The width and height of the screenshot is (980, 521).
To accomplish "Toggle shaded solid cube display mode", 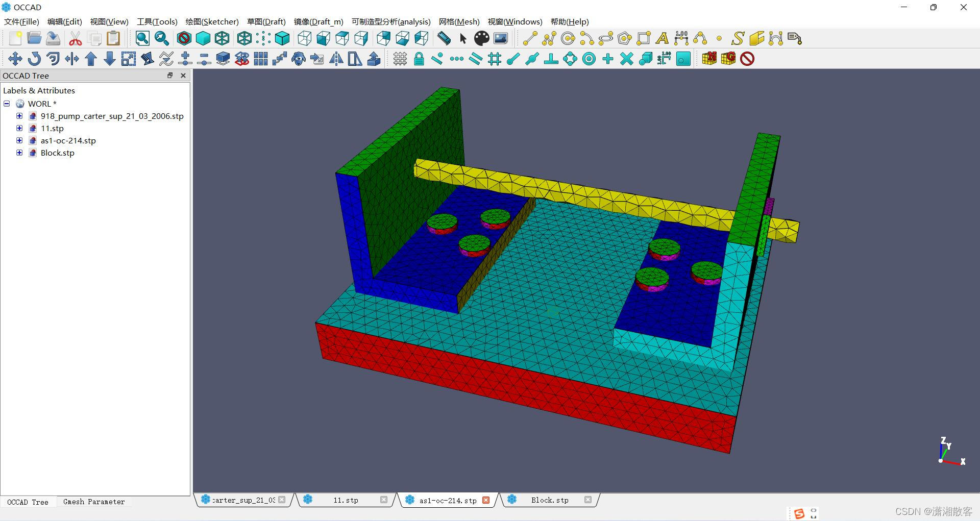I will pyautogui.click(x=203, y=38).
